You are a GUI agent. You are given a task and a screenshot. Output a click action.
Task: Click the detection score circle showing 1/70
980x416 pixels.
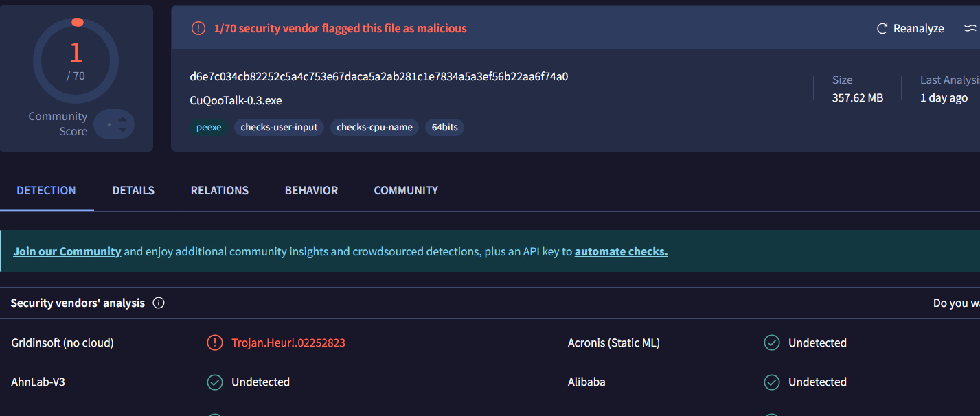tap(76, 60)
